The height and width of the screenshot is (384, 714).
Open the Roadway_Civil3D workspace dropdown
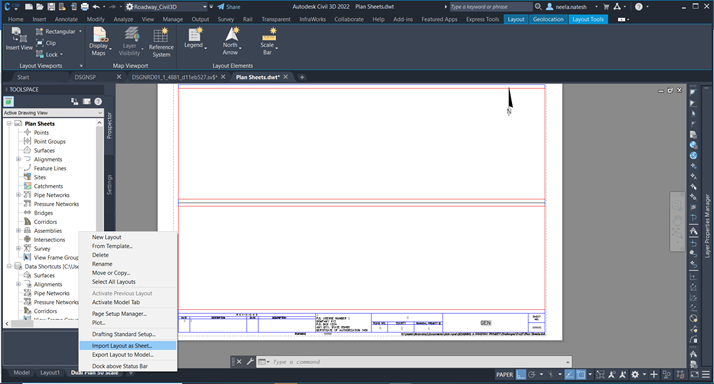[x=204, y=7]
